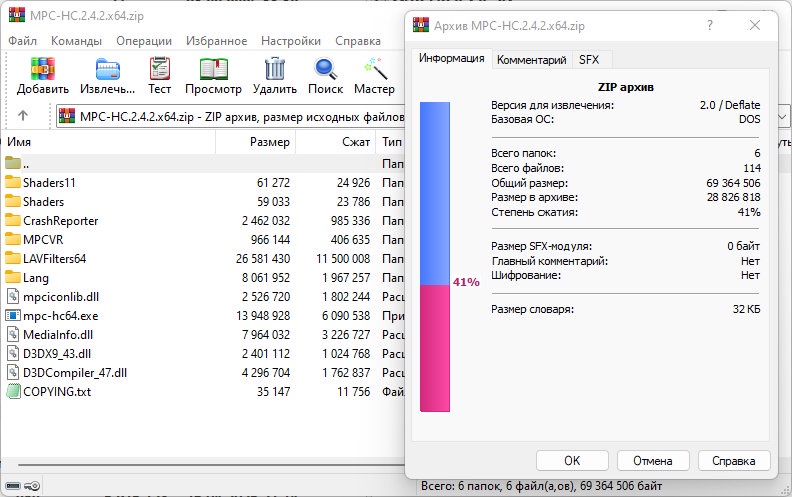Click the Общий размер value 69 364 506

click(733, 183)
